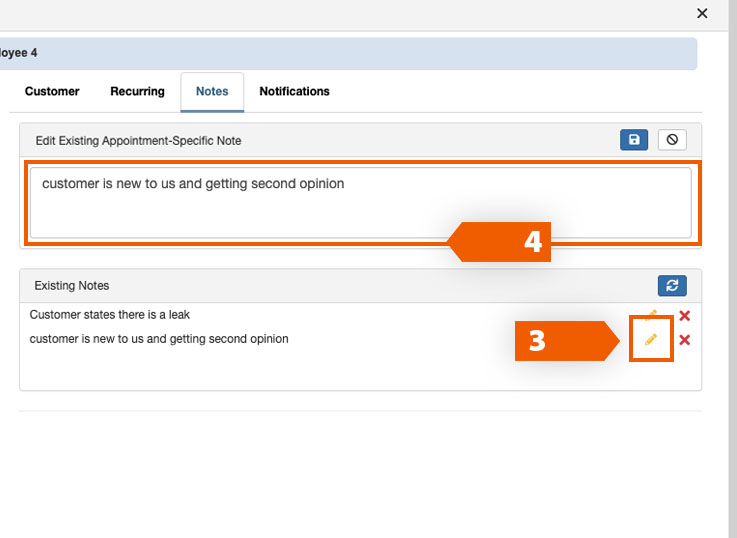Close the appointment dialog
The image size is (737, 538).
pos(702,13)
